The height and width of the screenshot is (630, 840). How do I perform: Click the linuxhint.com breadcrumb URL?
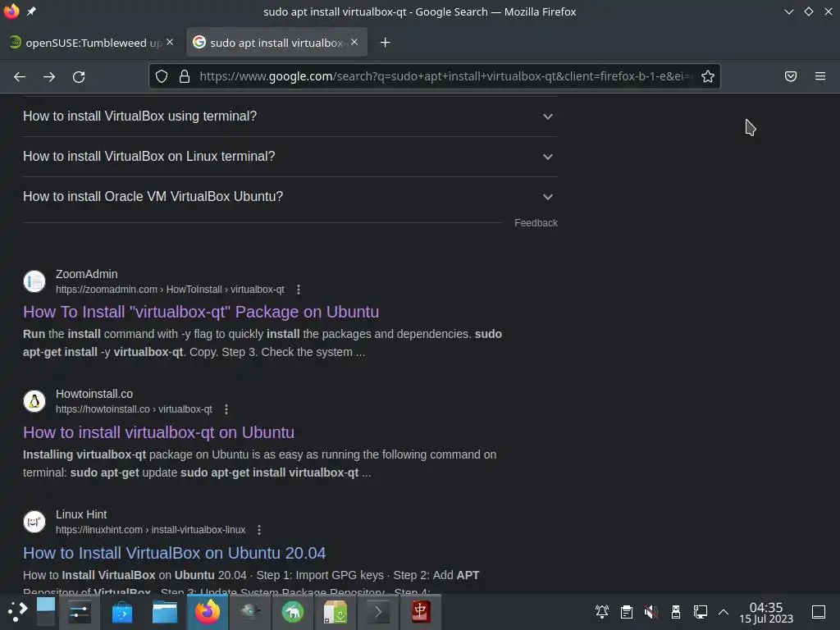pyautogui.click(x=151, y=530)
